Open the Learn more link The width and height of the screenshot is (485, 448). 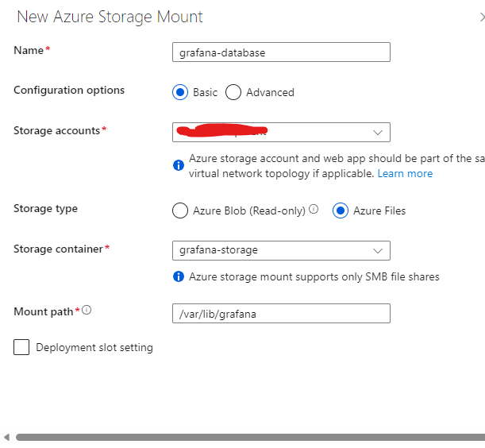(405, 173)
